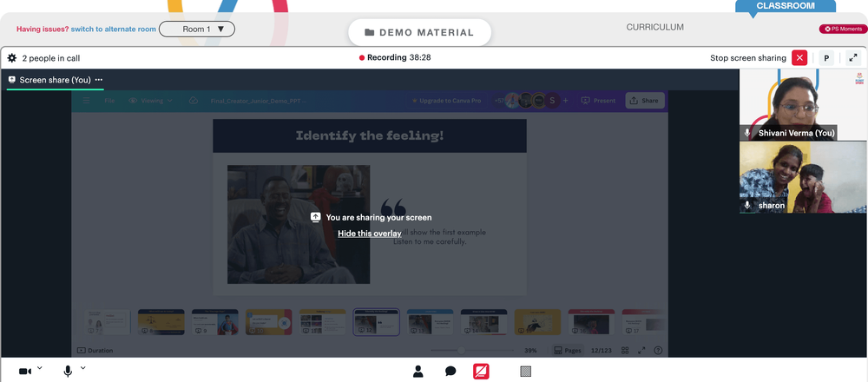This screenshot has width=868, height=382.
Task: Click Final_Creator_Junior_Demo_PPT file name
Action: pos(258,101)
